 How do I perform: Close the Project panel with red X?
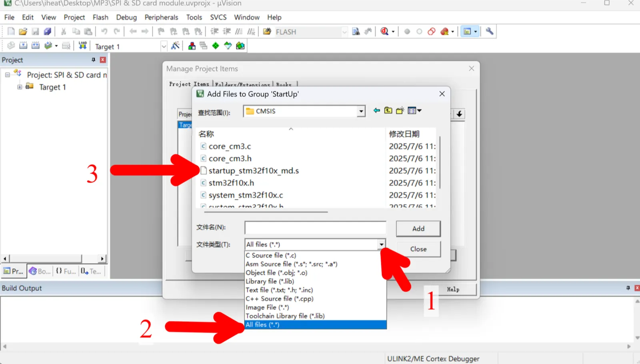tap(103, 60)
